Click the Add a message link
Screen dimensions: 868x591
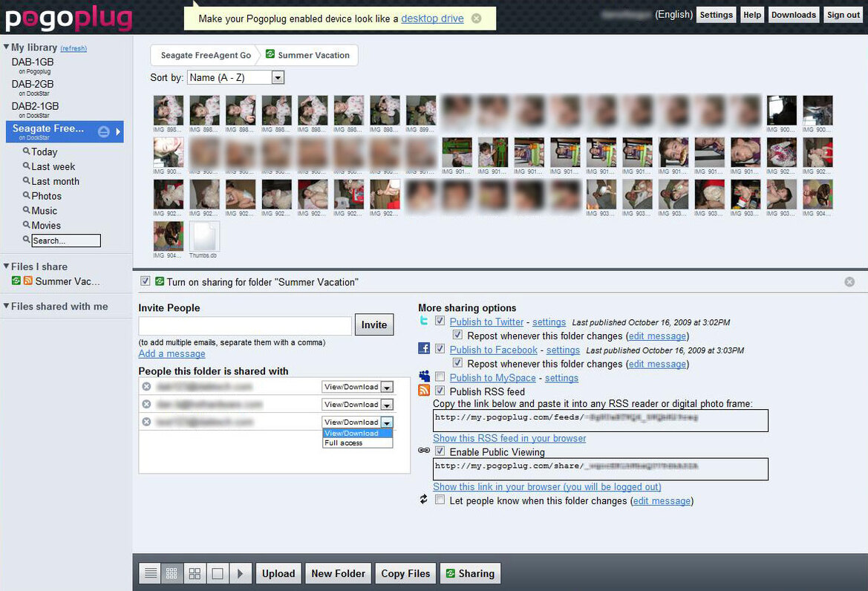[x=172, y=353]
